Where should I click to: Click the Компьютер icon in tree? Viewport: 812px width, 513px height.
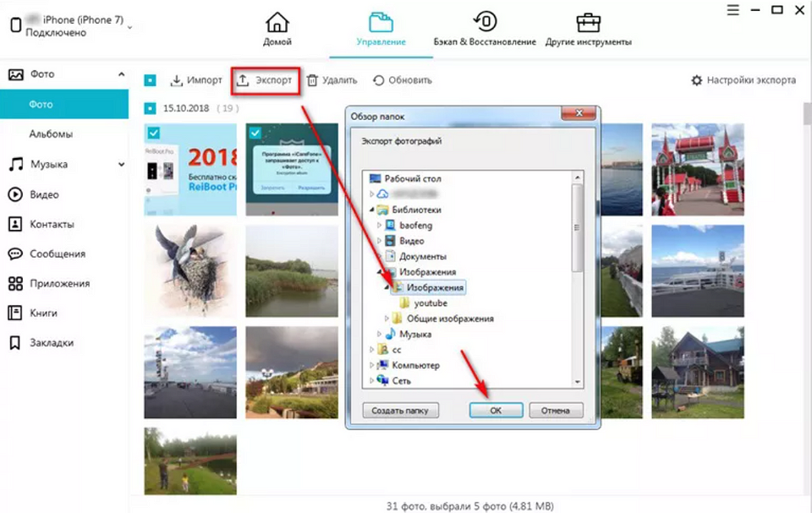click(x=382, y=365)
